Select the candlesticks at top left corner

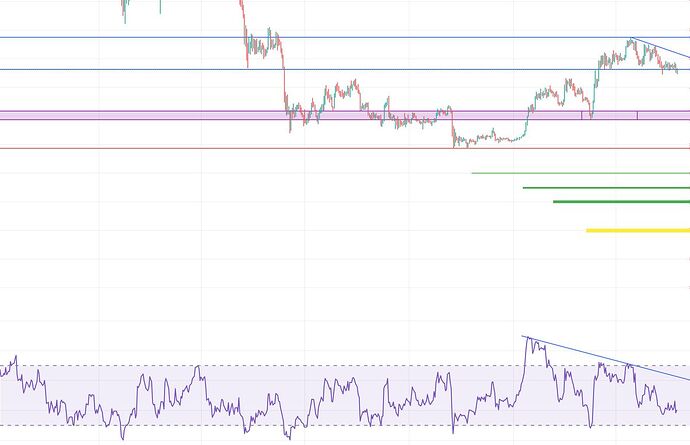124,8
